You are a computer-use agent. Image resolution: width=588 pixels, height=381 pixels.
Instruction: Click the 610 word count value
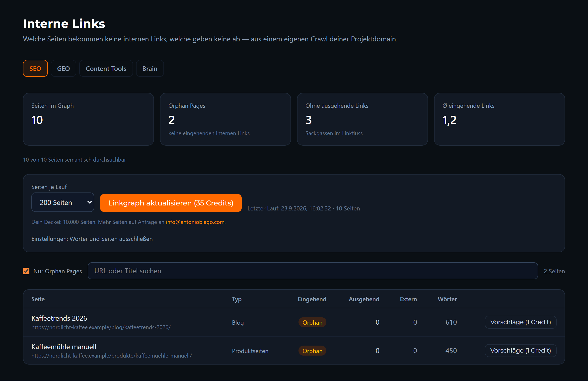(451, 322)
